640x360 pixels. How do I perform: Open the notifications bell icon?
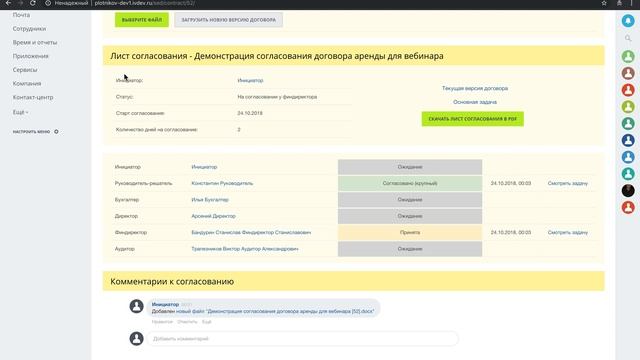point(628,20)
